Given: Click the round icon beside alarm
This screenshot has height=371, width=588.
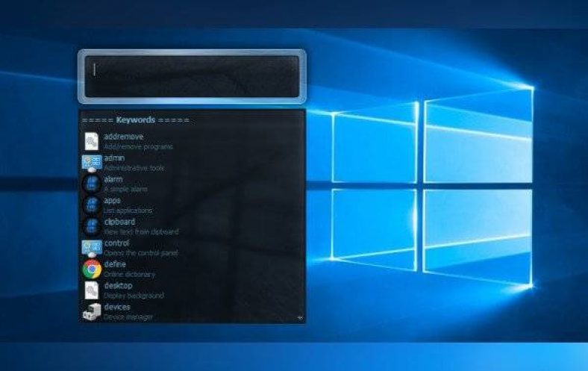Looking at the screenshot, I should click(x=92, y=184).
